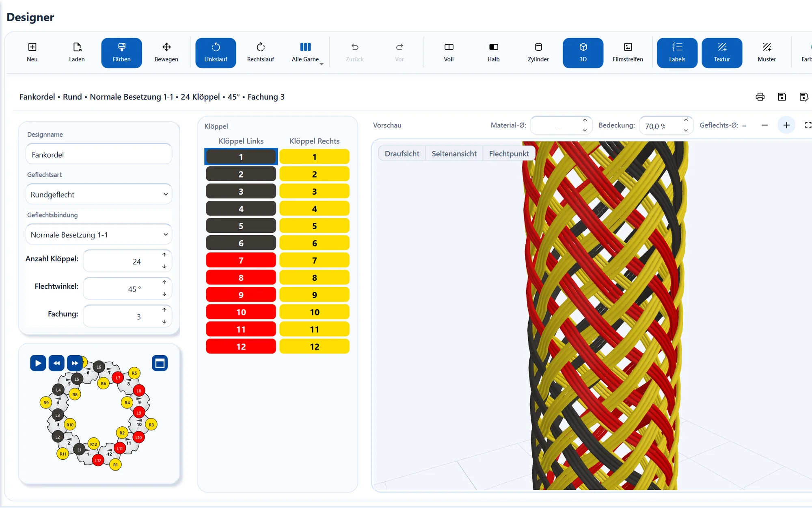Select yellow Klöppel Rechts 12 swatch
The width and height of the screenshot is (812, 508).
314,346
